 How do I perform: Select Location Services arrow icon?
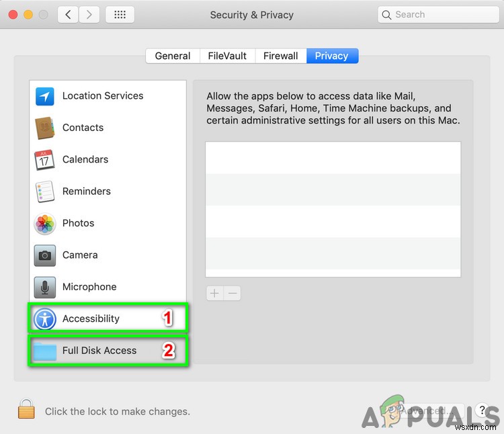pyautogui.click(x=44, y=96)
